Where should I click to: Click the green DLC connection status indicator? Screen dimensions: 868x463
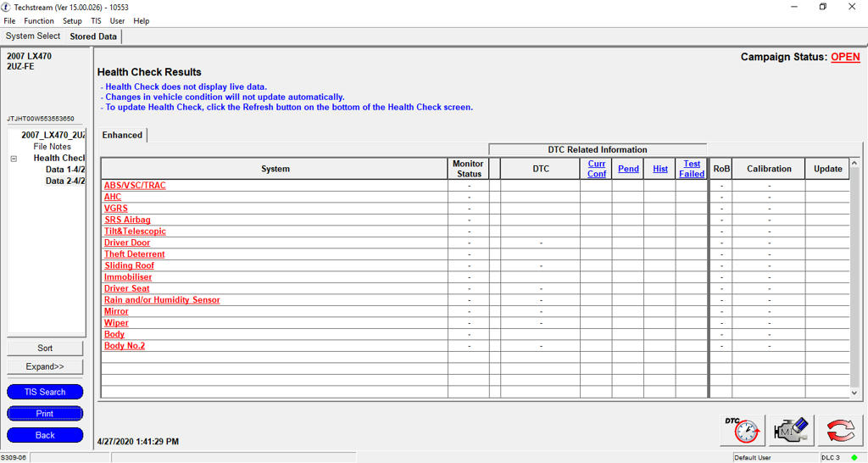pyautogui.click(x=854, y=457)
